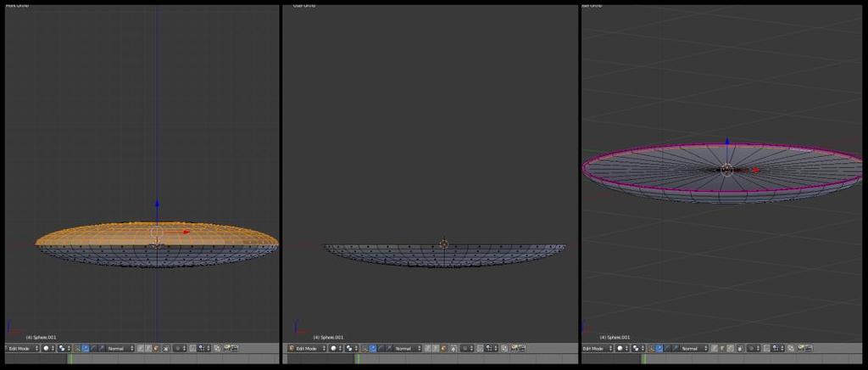The height and width of the screenshot is (370, 868).
Task: Toggle limit selection to visible, right viewport
Action: tap(739, 349)
